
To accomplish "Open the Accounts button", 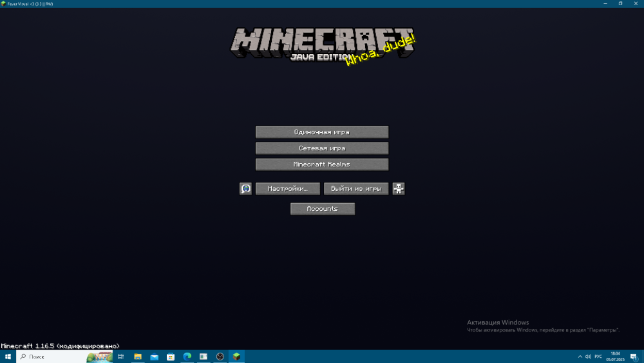I will pyautogui.click(x=323, y=209).
